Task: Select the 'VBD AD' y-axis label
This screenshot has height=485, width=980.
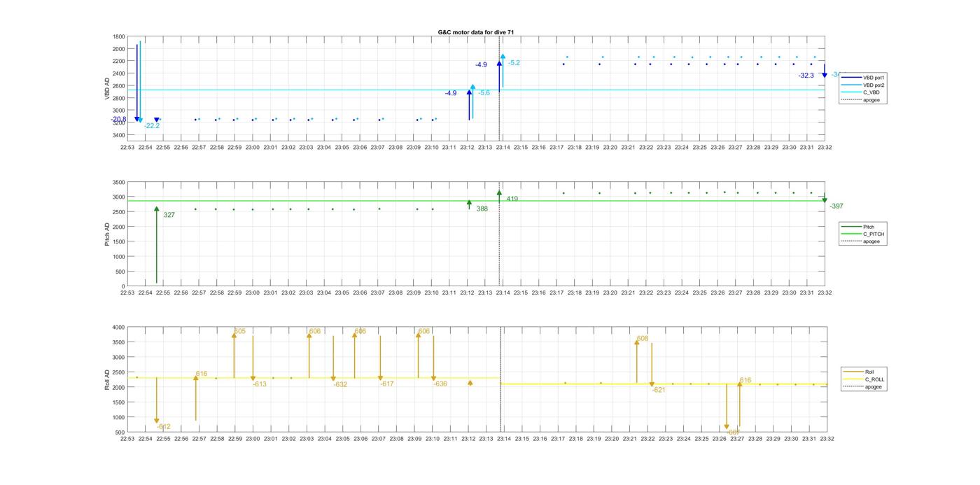Action: click(x=108, y=87)
